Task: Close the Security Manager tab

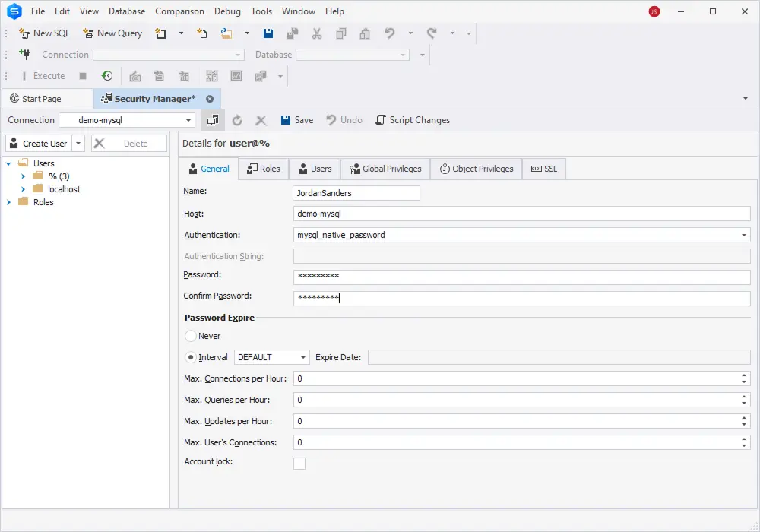Action: click(x=210, y=99)
